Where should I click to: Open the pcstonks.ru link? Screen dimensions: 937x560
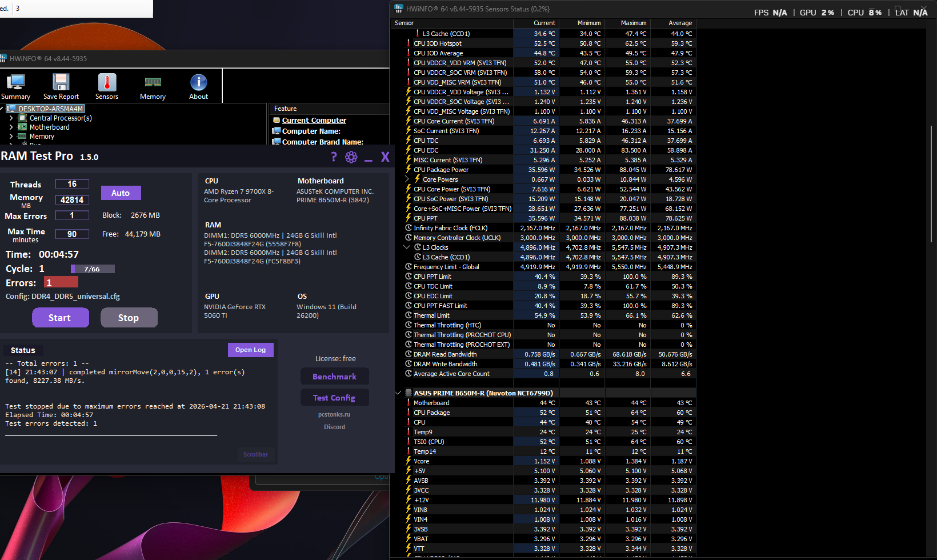pos(334,414)
